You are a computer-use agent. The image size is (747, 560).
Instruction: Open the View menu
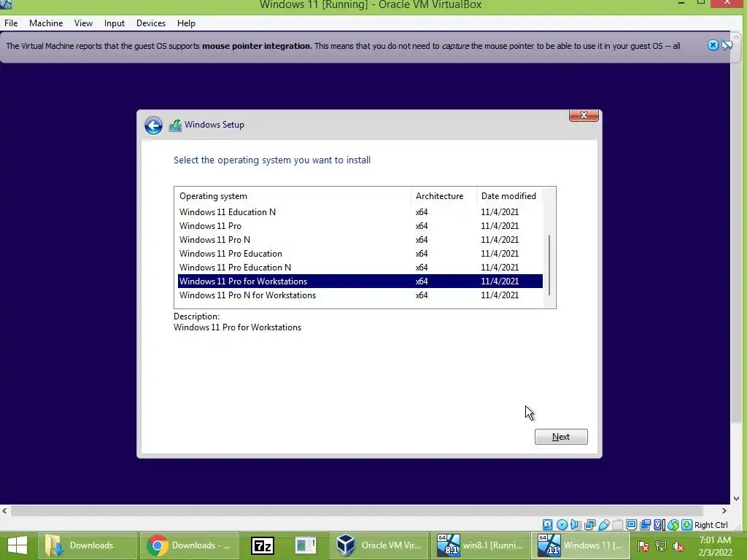pyautogui.click(x=83, y=23)
